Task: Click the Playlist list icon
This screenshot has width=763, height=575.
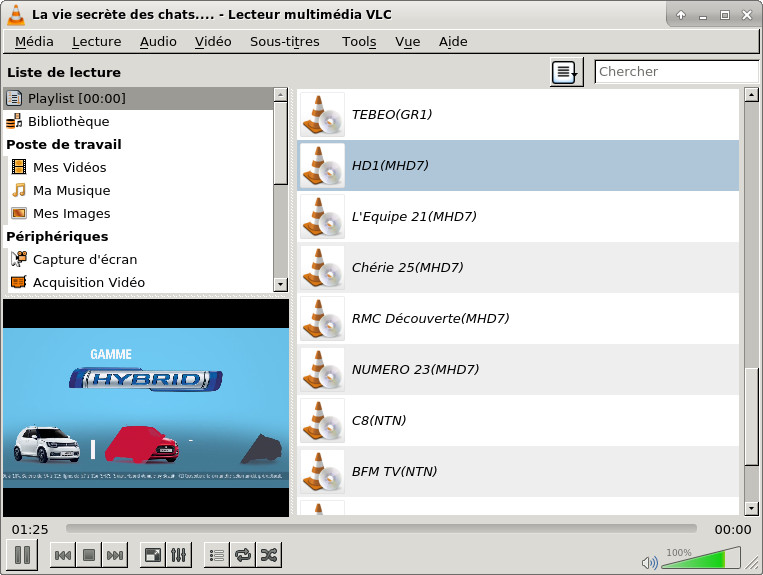Action: coord(14,98)
